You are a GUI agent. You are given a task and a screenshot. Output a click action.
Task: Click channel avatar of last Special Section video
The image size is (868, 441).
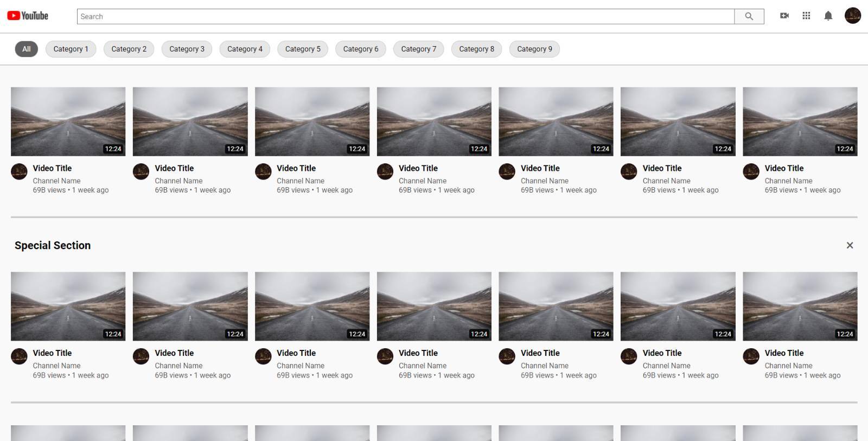pyautogui.click(x=751, y=356)
